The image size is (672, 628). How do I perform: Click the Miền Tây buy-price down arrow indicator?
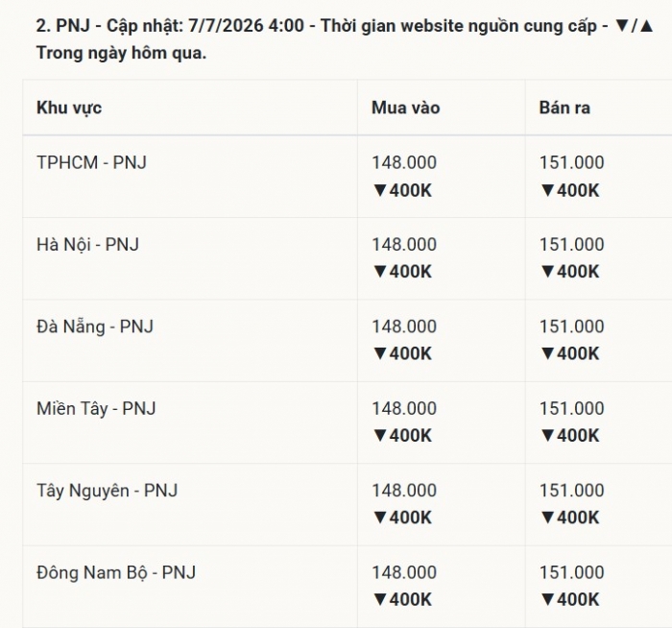[x=380, y=436]
